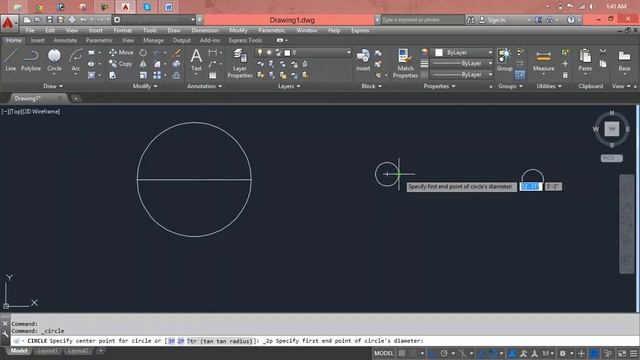
Task: Switch to the Layout1 tab
Action: coord(47,351)
